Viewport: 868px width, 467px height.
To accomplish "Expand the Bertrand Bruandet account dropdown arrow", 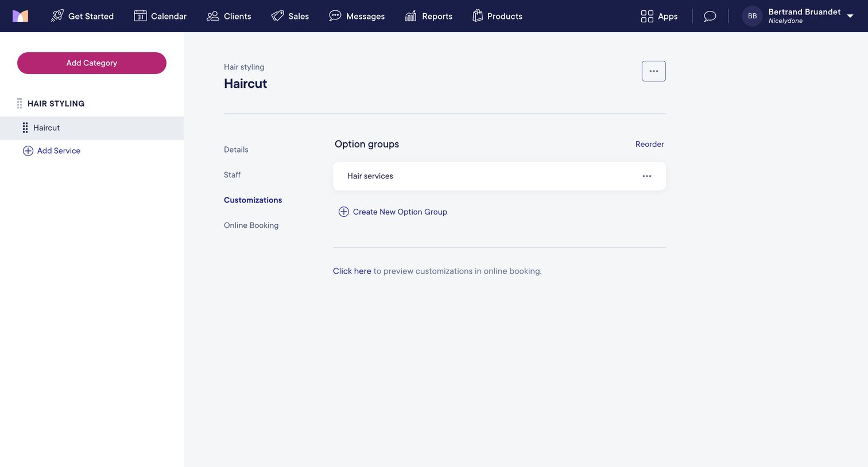I will click(x=850, y=16).
